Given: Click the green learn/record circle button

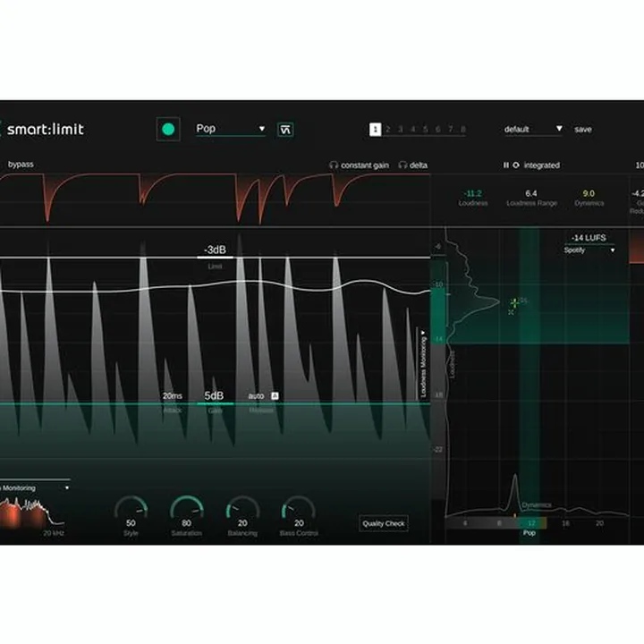Looking at the screenshot, I should coord(168,130).
